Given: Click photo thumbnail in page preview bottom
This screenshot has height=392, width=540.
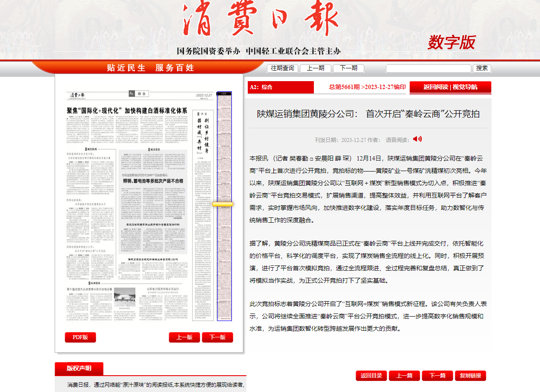Looking at the screenshot, I should 124,297.
